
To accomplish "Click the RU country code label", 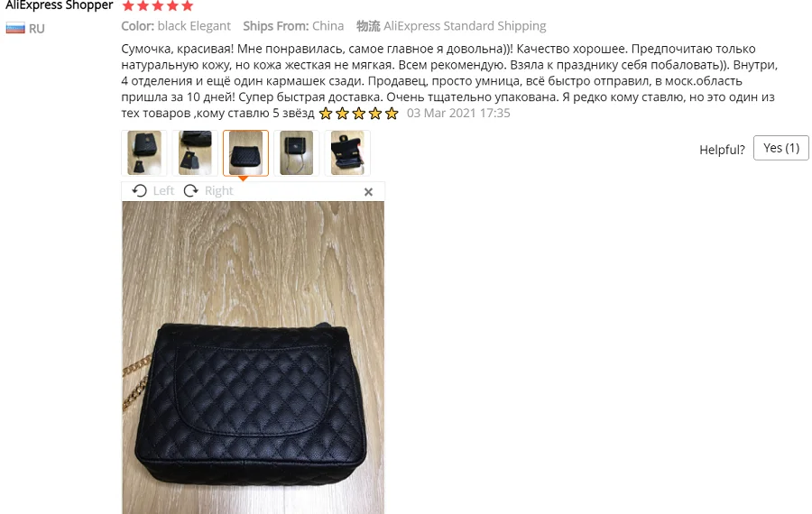I will (x=37, y=29).
